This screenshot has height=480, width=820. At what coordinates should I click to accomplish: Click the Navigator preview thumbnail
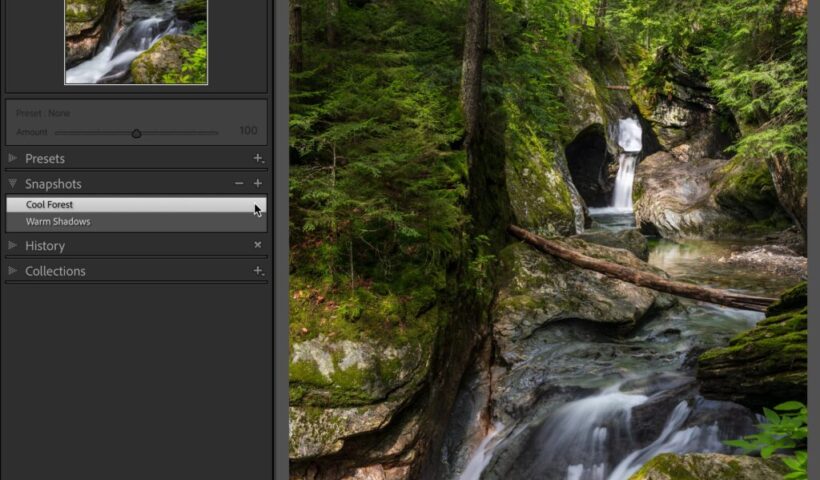pyautogui.click(x=136, y=41)
